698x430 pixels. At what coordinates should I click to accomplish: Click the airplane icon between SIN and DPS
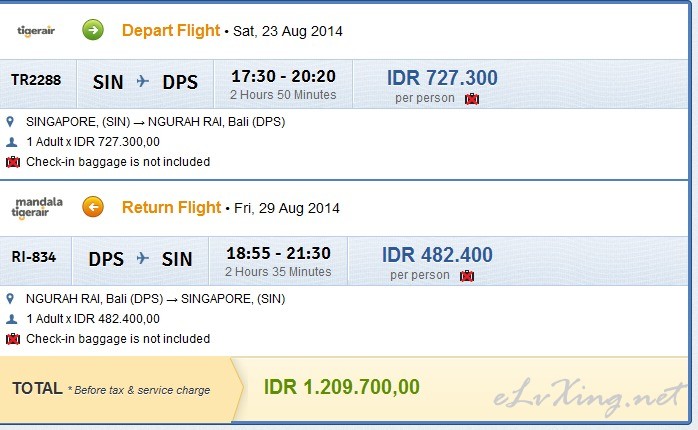(142, 81)
